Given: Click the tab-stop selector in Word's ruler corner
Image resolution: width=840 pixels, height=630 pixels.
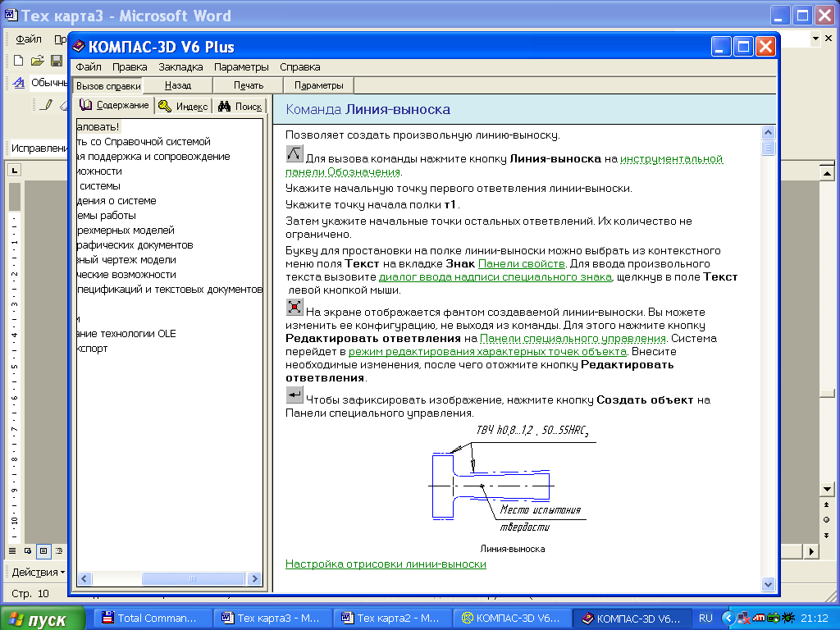Looking at the screenshot, I should click(x=15, y=171).
